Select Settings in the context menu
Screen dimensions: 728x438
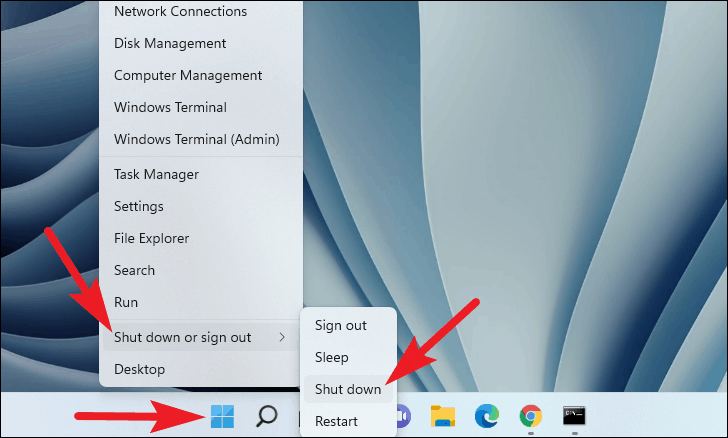(x=201, y=206)
